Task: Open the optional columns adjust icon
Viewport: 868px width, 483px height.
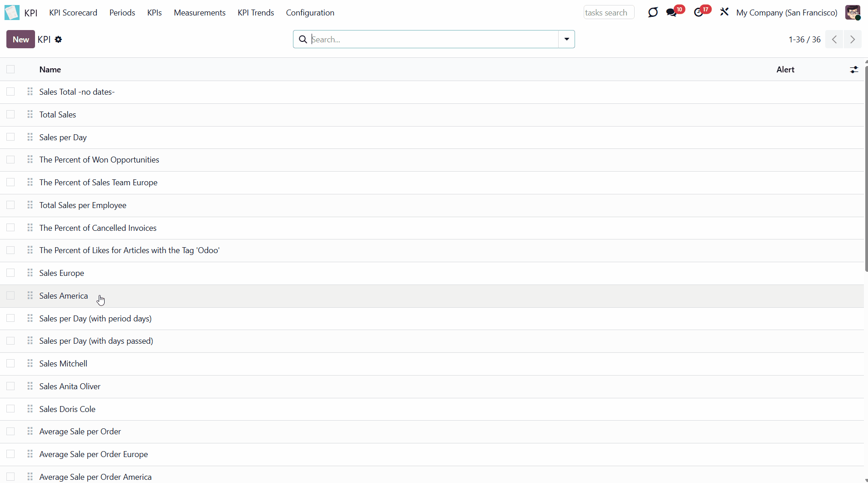Action: [854, 70]
